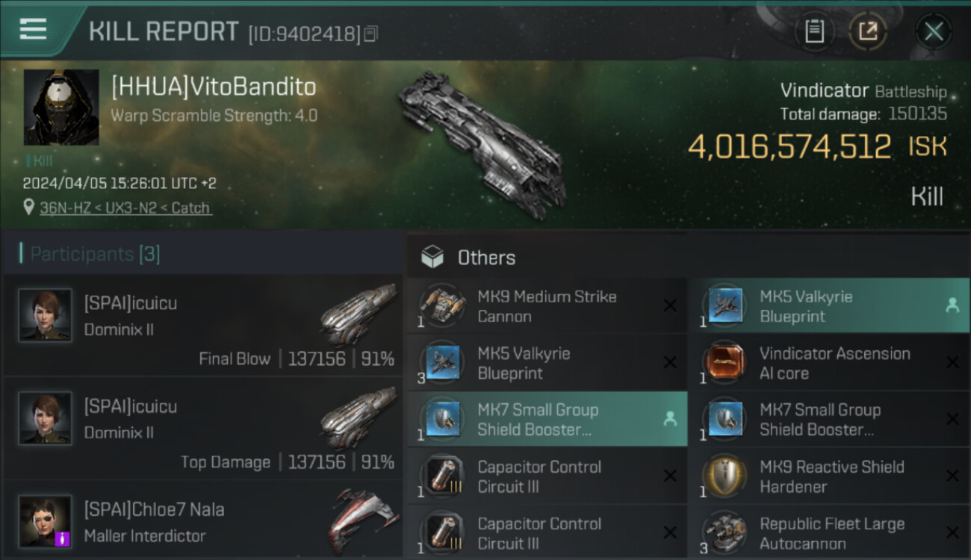Open the clipboard notes icon
The image size is (971, 560).
click(814, 31)
